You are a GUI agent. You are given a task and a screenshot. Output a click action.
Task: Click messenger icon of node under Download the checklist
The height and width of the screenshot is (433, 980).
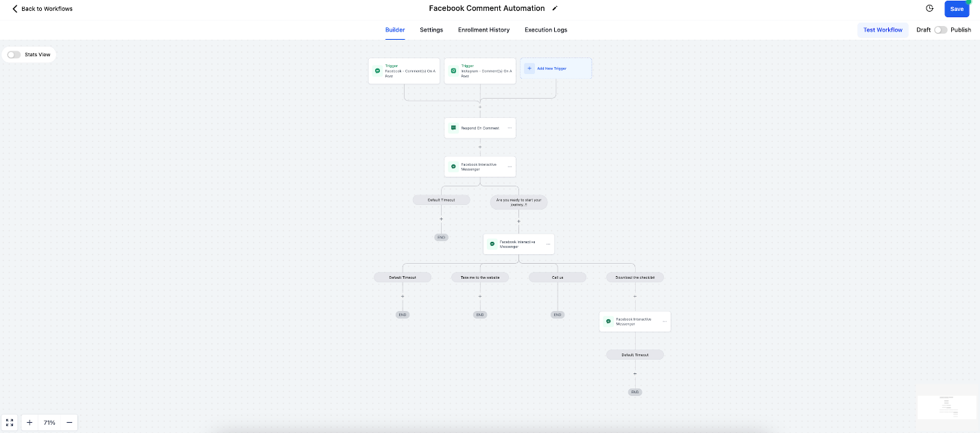tap(608, 321)
